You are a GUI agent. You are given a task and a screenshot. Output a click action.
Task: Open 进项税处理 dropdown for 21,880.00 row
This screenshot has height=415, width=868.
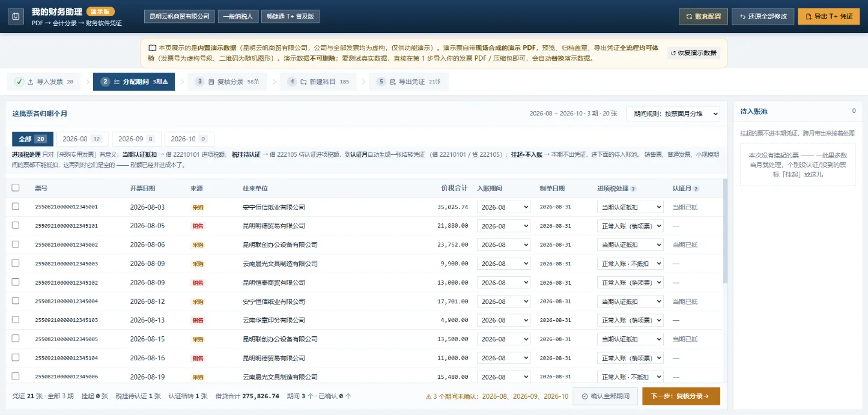630,226
